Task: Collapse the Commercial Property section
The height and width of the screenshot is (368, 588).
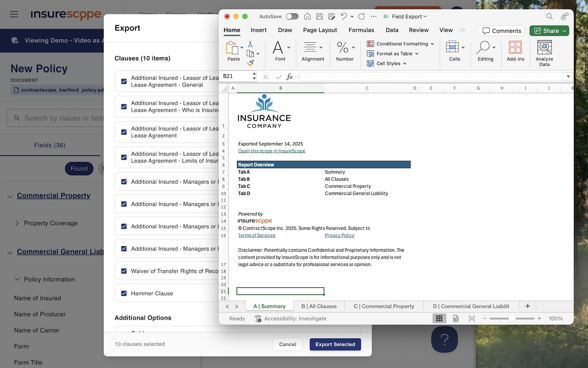Action: (x=10, y=197)
